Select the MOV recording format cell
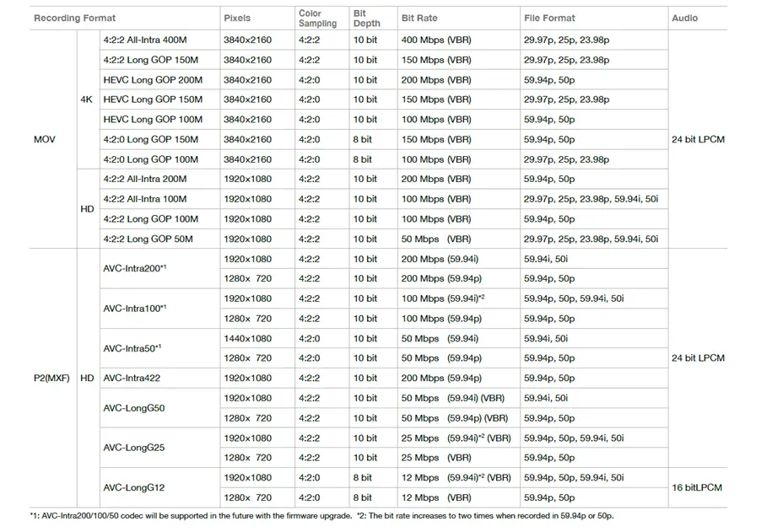The width and height of the screenshot is (783, 532). 44,139
